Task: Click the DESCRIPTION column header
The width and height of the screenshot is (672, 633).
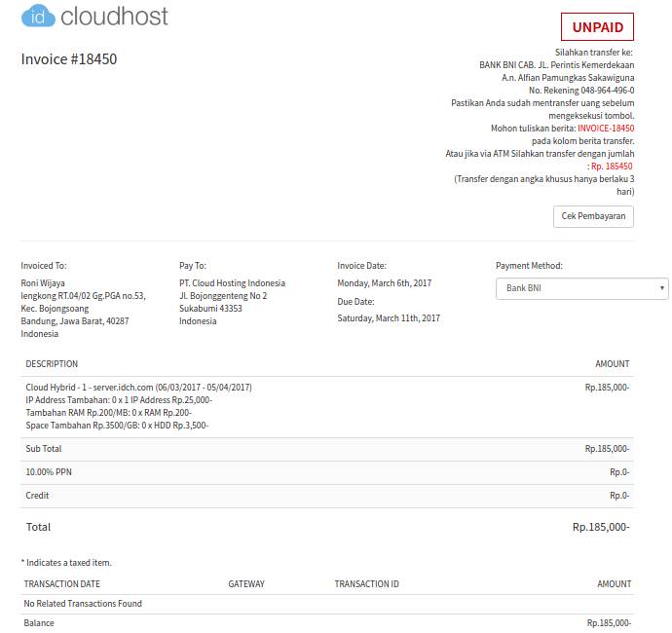Action: (52, 364)
